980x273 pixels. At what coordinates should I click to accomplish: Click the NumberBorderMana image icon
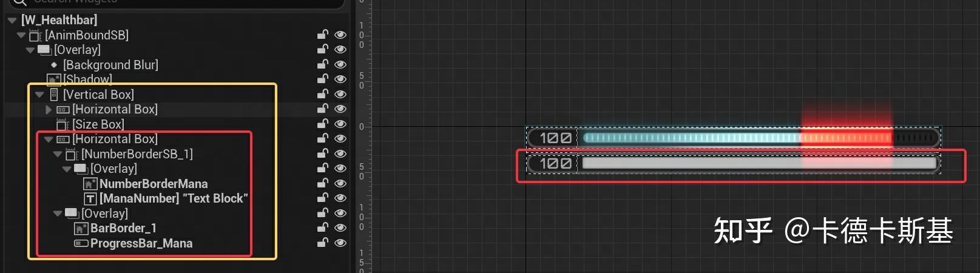point(90,184)
